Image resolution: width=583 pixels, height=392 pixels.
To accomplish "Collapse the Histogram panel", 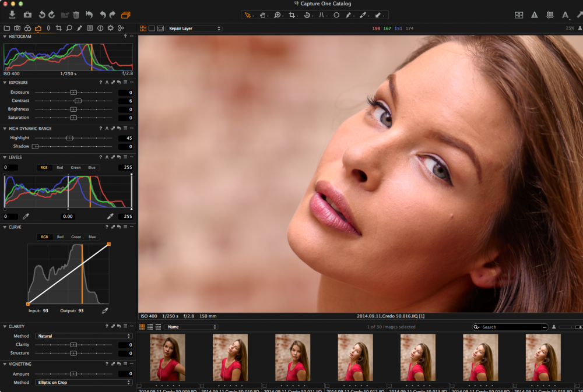I will tap(5, 37).
